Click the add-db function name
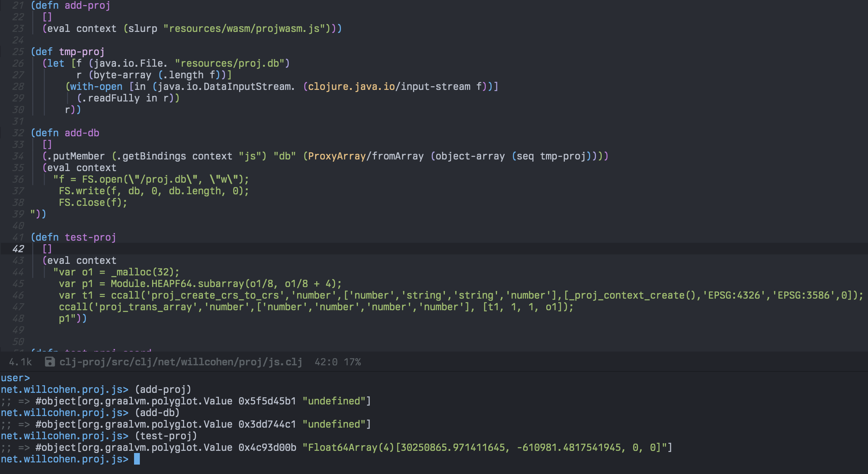868x474 pixels. (x=82, y=133)
